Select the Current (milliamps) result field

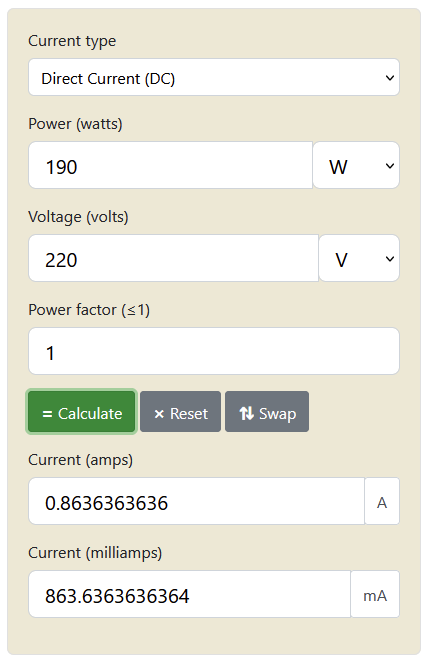[189, 594]
